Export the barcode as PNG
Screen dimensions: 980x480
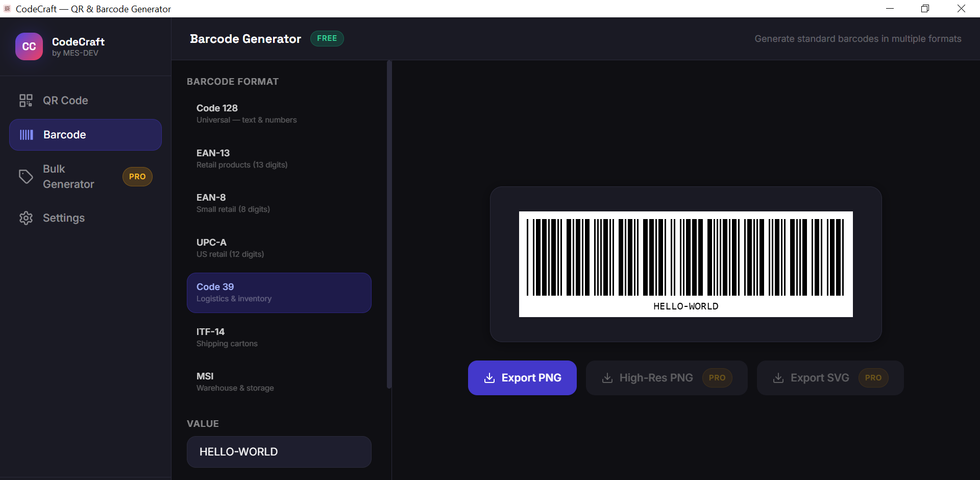522,378
